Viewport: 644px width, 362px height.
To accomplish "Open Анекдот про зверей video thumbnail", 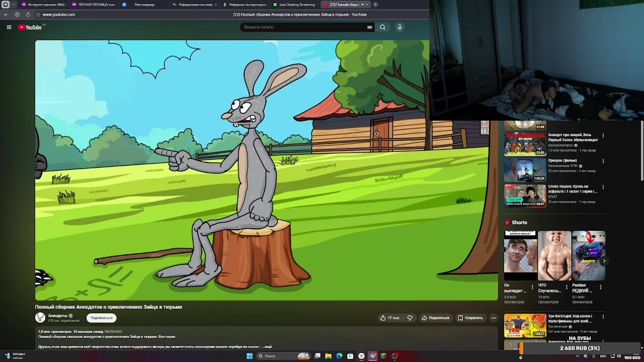I will tap(525, 145).
